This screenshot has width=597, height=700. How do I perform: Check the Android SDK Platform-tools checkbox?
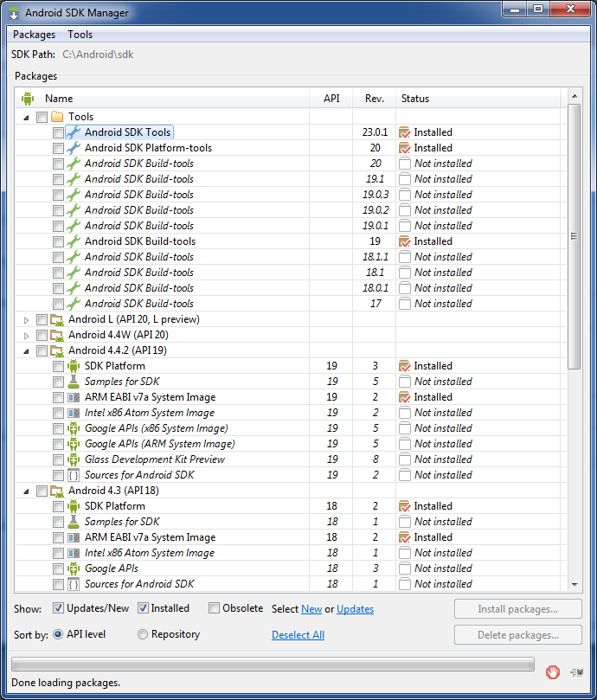coord(58,148)
